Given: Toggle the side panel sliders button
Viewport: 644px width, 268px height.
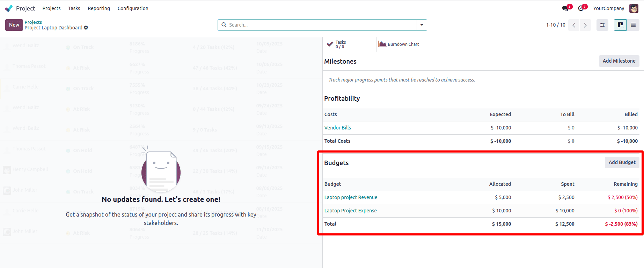Looking at the screenshot, I should coord(602,25).
